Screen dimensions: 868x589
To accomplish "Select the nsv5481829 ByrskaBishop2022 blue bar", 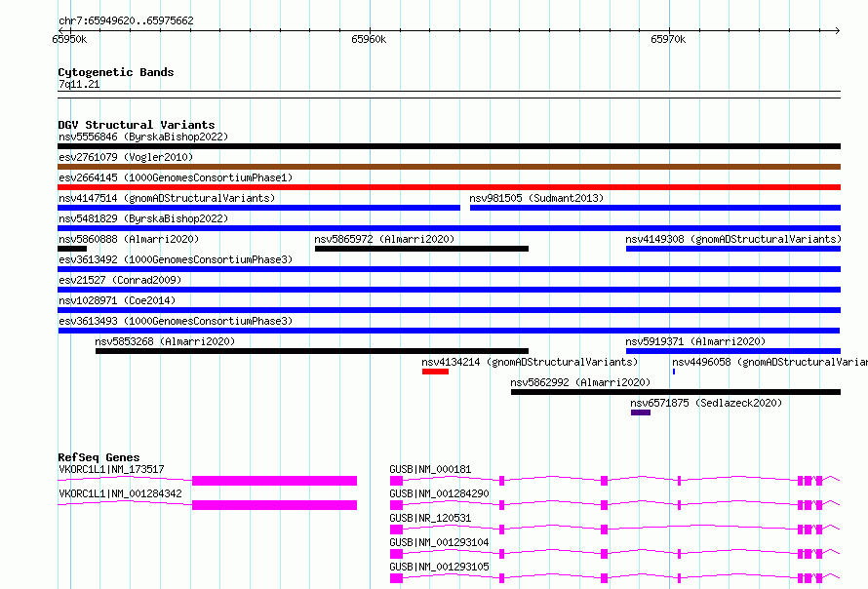I will [x=449, y=228].
